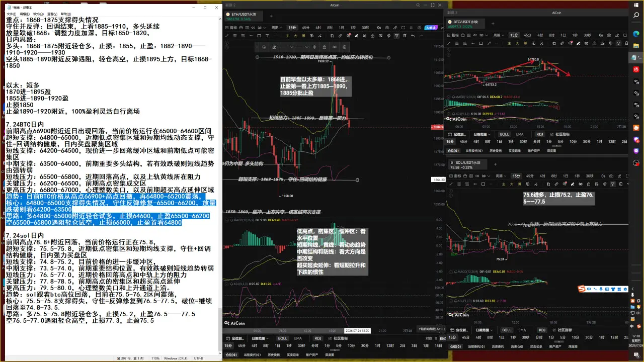Screen dimensions: 644x362
Task: Toggle EMA indicator in ETH window
Action: click(x=298, y=338)
